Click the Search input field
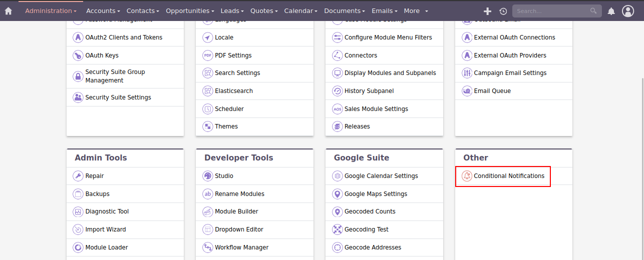Viewport: 644px width, 260px height. tap(552, 11)
